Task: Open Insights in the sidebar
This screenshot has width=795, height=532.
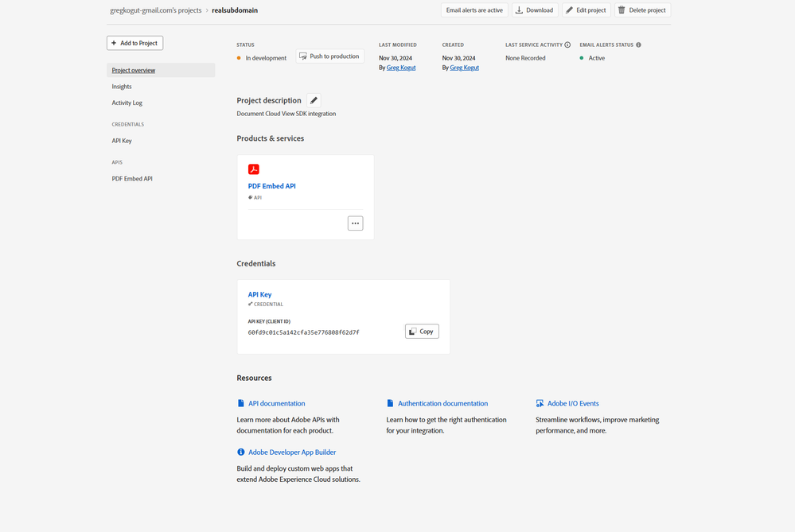Action: (x=122, y=87)
